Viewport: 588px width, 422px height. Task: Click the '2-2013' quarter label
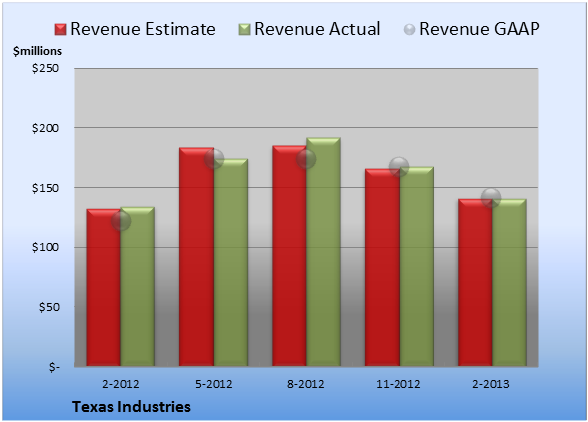pyautogui.click(x=491, y=384)
